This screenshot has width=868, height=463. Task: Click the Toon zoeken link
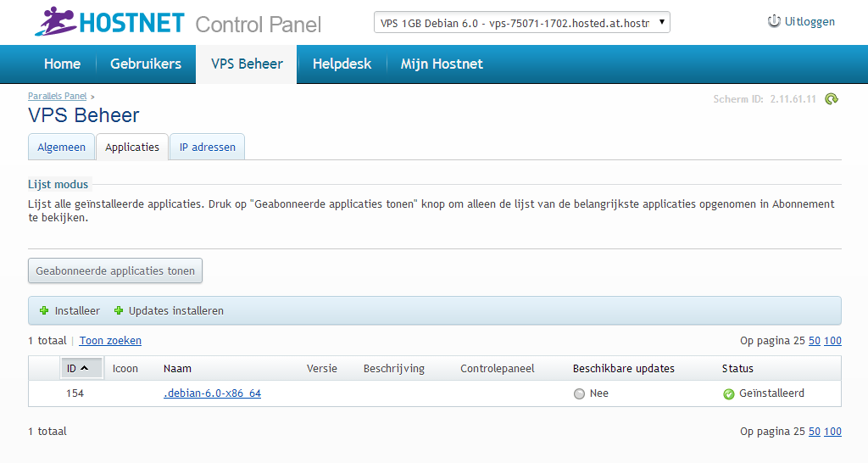click(x=110, y=341)
